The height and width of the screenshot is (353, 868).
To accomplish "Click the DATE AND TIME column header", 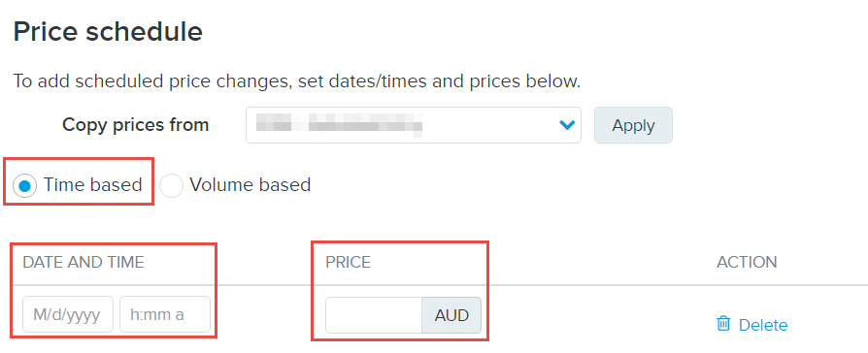I will (x=83, y=262).
